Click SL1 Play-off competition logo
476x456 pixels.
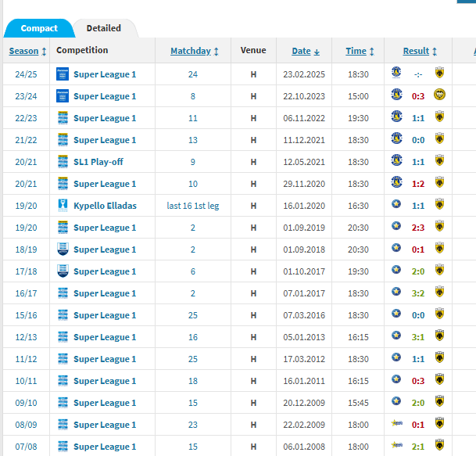63,162
